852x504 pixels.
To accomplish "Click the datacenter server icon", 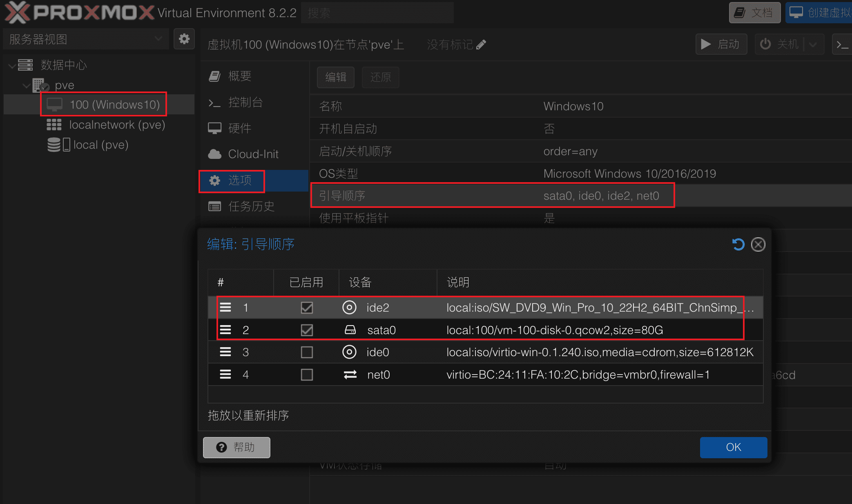I will click(25, 65).
